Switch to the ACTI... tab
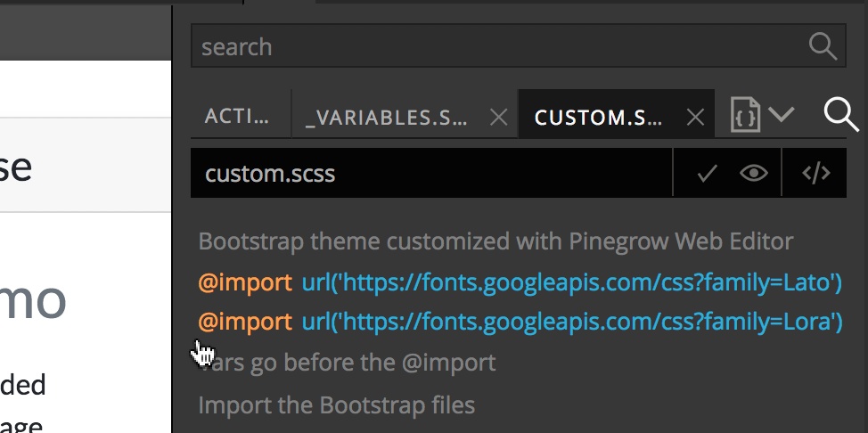868x433 pixels. [237, 117]
